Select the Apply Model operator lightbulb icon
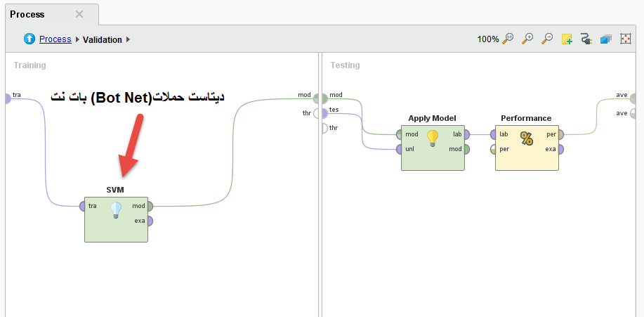Viewport: 644px width, 317px height. 433,138
